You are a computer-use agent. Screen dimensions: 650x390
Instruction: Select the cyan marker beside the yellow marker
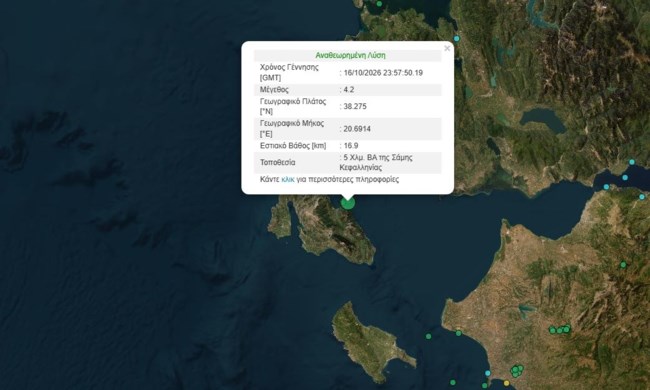488,373
